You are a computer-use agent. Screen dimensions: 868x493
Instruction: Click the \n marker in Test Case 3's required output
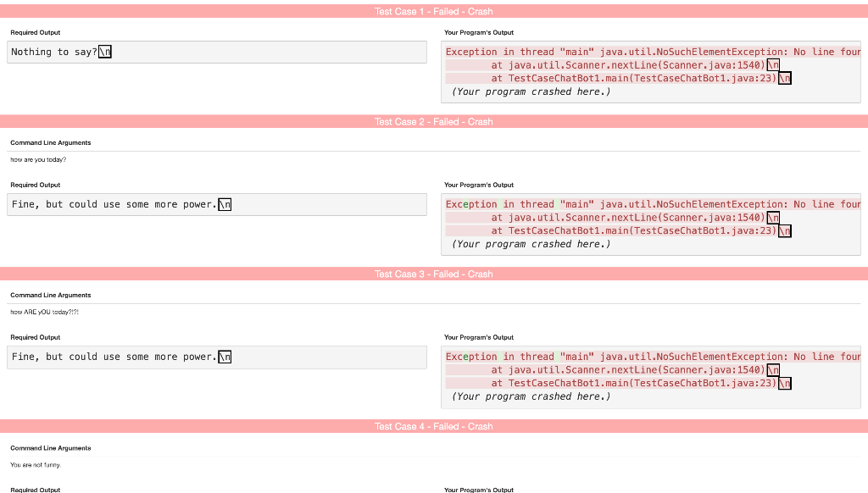tap(225, 357)
